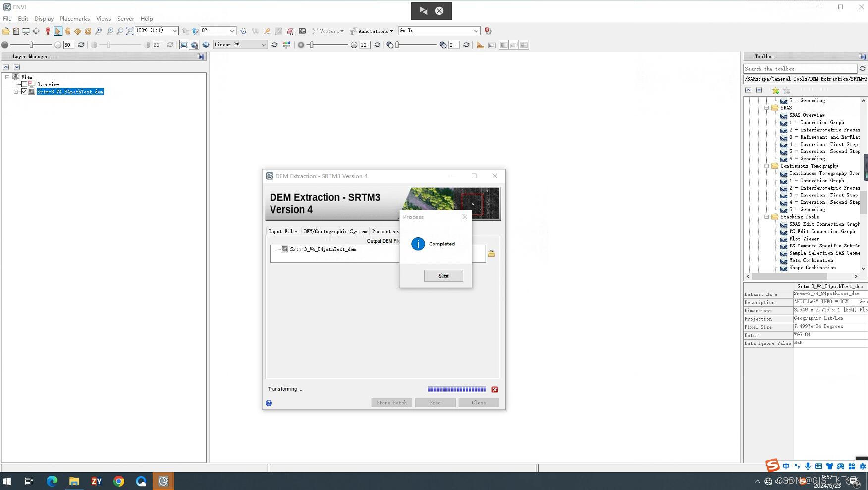868x490 pixels.
Task: Select the Pan tool in toolbar
Action: [x=68, y=31]
